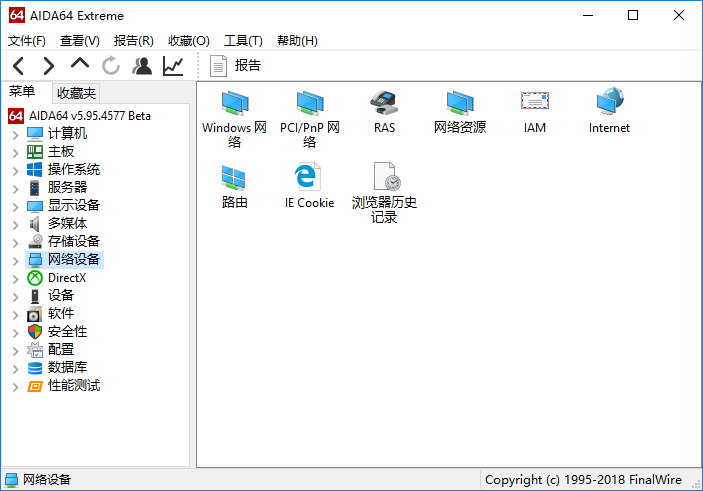Open the IAM envelope icon
Image resolution: width=703 pixels, height=491 pixels.
534,112
